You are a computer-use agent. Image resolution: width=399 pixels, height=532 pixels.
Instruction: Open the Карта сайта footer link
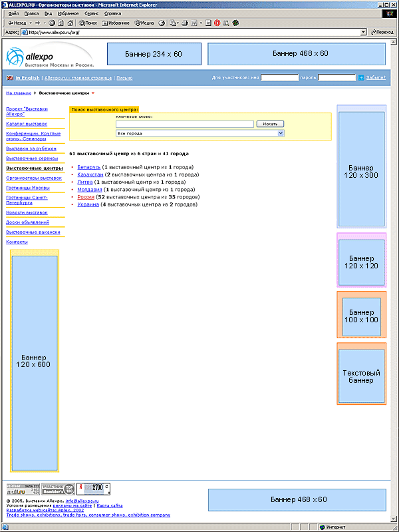[110, 505]
